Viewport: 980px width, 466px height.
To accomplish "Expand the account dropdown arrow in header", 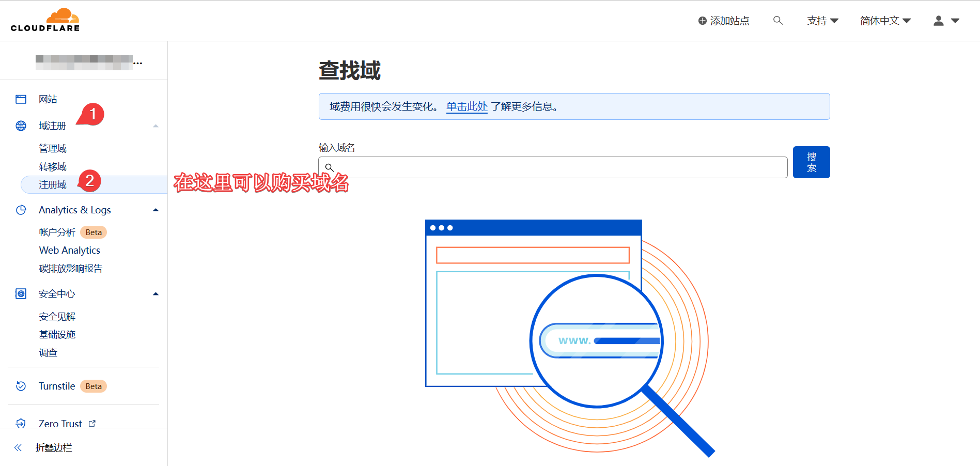I will 955,21.
